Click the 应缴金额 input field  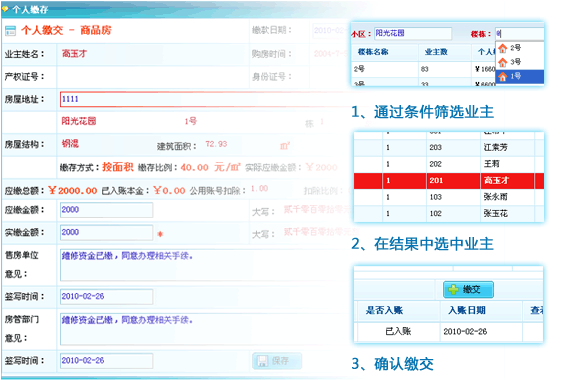pos(106,210)
